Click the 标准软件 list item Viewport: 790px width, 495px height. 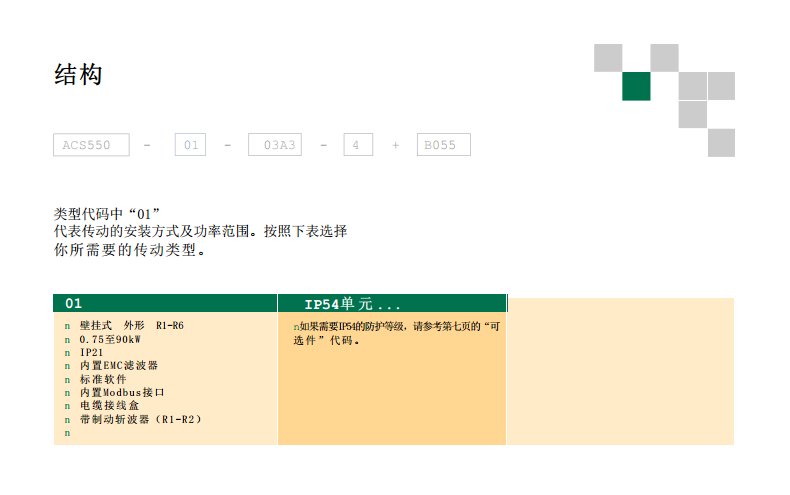[104, 379]
